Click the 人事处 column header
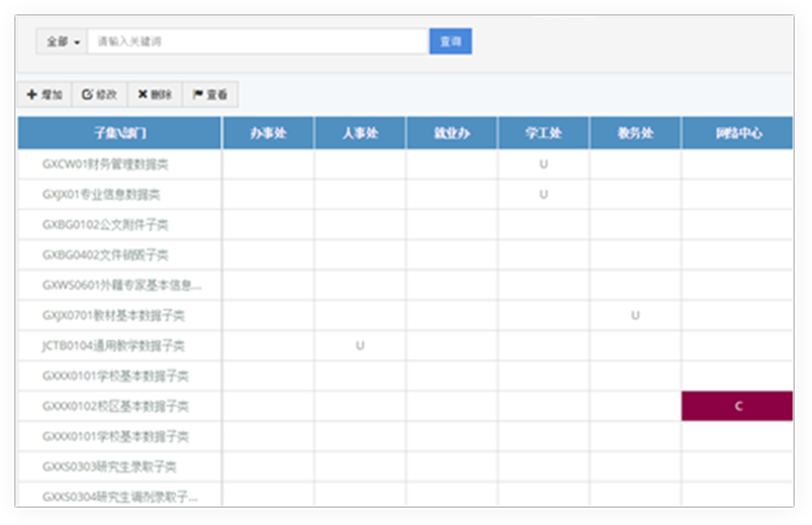Screen dimensions: 812x525 359,134
